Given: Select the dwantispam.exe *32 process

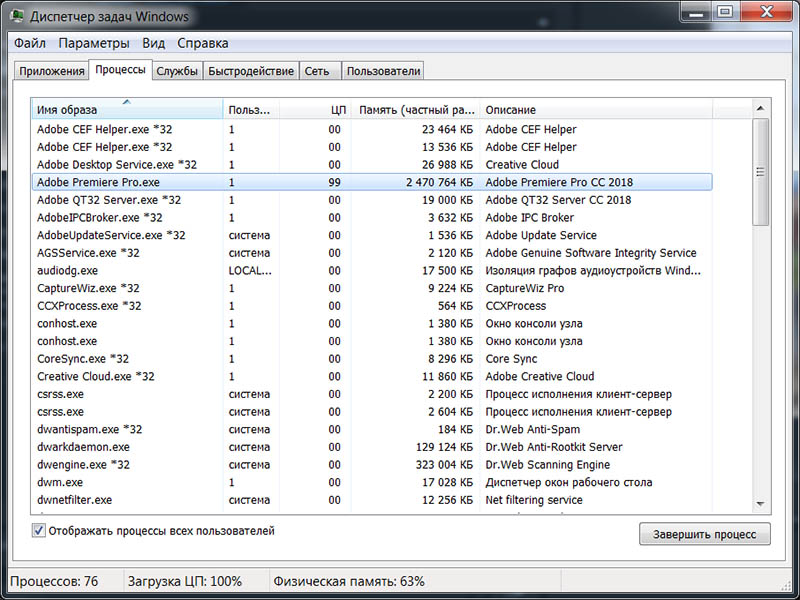Looking at the screenshot, I should click(x=372, y=429).
